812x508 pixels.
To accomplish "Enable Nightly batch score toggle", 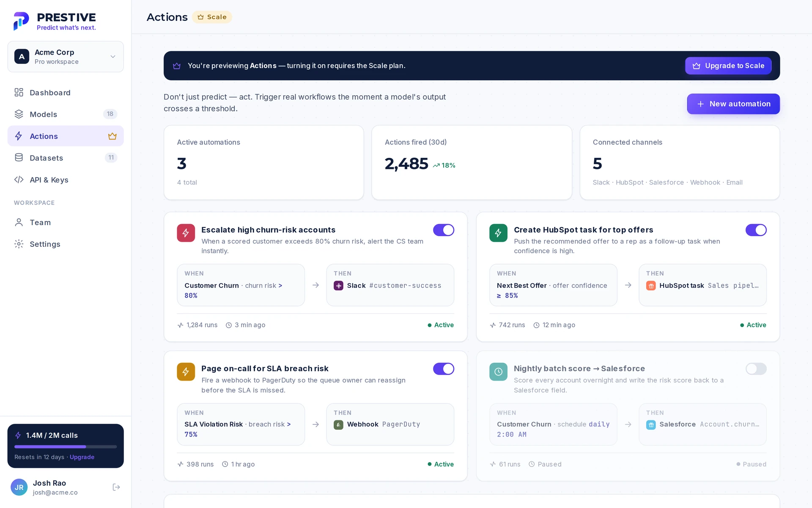I will 756,369.
